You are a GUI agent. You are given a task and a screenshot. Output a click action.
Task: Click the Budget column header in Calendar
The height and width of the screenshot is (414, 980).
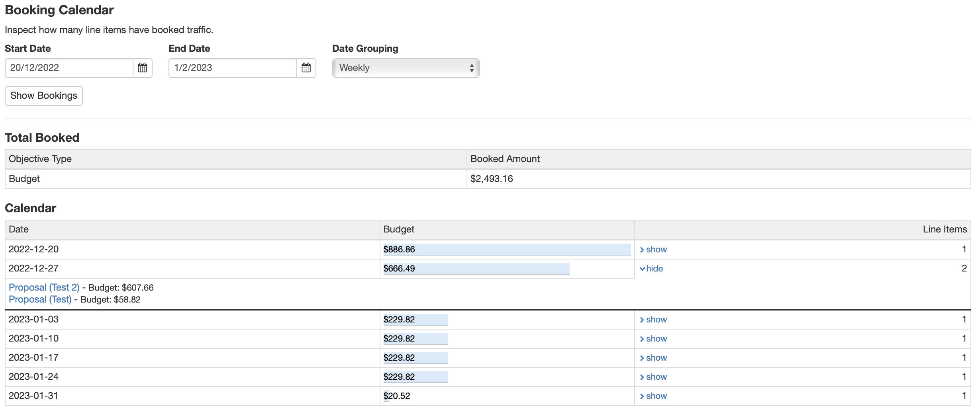(x=399, y=229)
